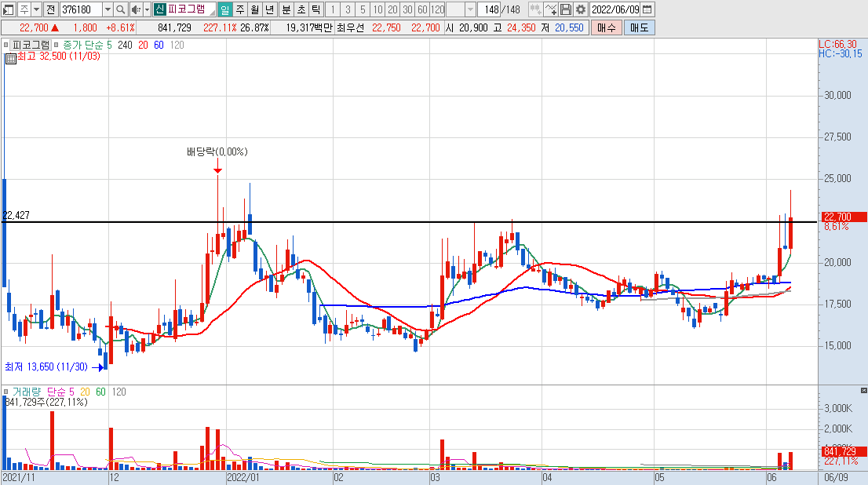Click the speaker sound icon

(x=136, y=9)
